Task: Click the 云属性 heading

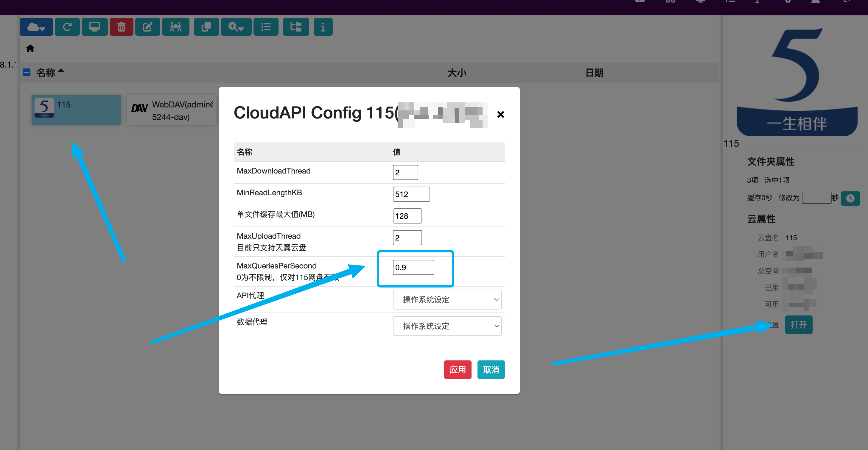Action: [761, 219]
